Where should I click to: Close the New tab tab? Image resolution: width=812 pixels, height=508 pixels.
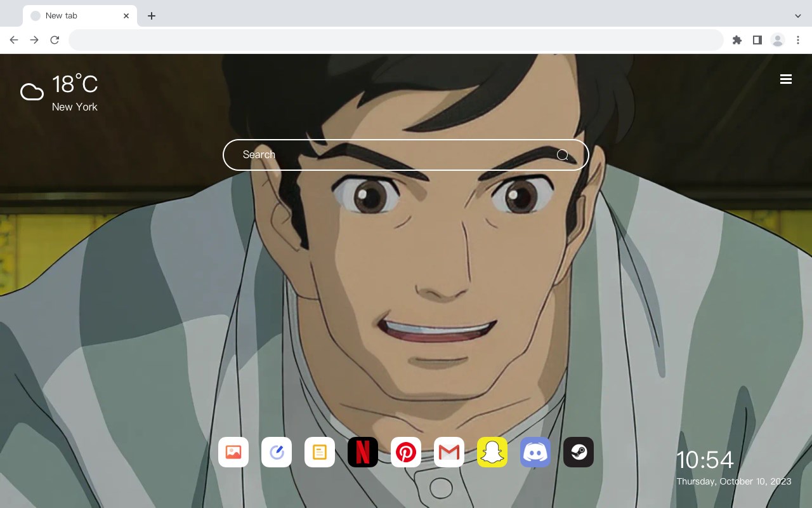pos(126,16)
